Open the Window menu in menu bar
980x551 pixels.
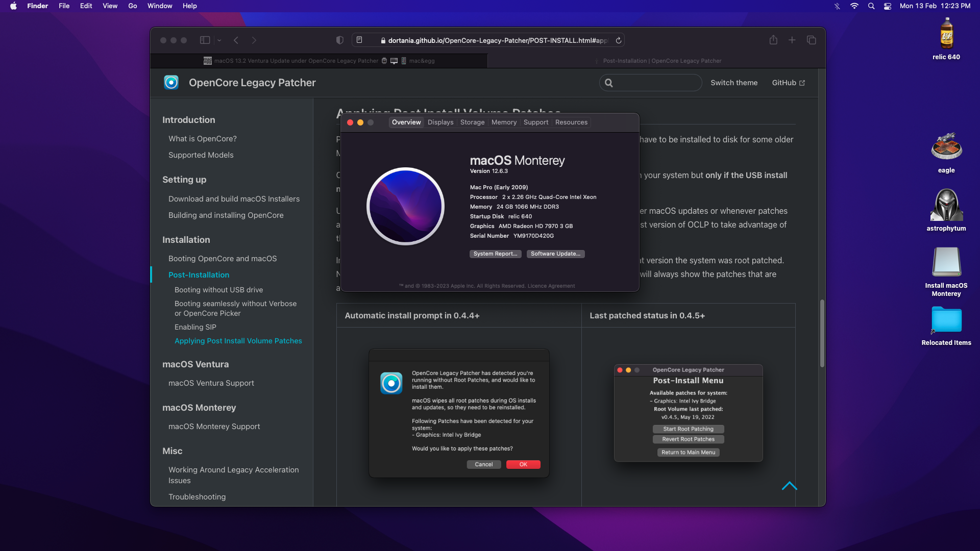(x=159, y=6)
